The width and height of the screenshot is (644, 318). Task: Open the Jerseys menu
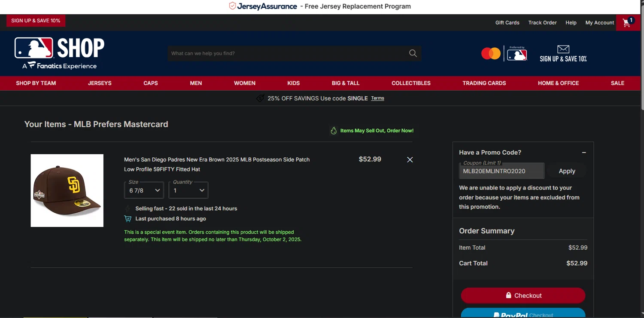tap(100, 83)
